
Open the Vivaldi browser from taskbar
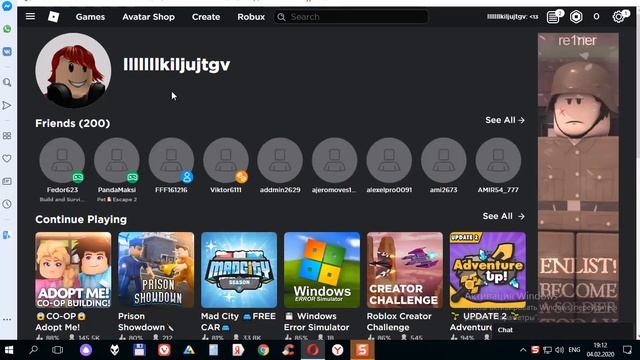coord(164,350)
